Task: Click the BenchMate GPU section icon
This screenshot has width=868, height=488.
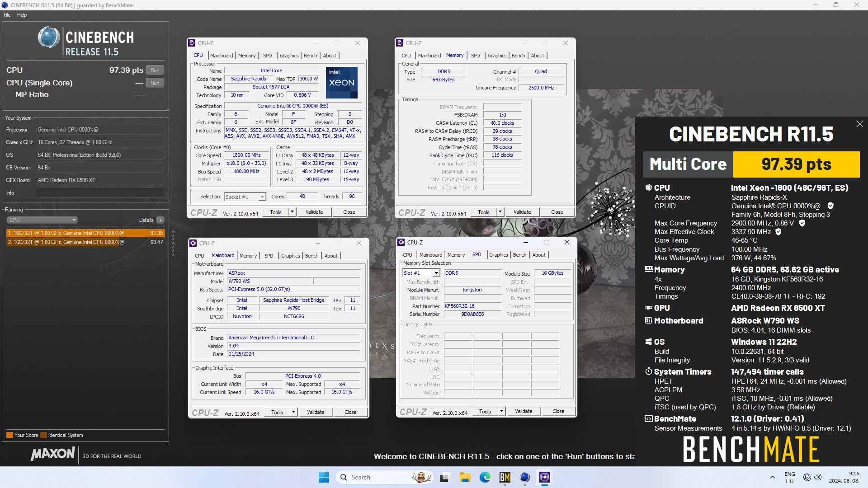Action: [649, 308]
